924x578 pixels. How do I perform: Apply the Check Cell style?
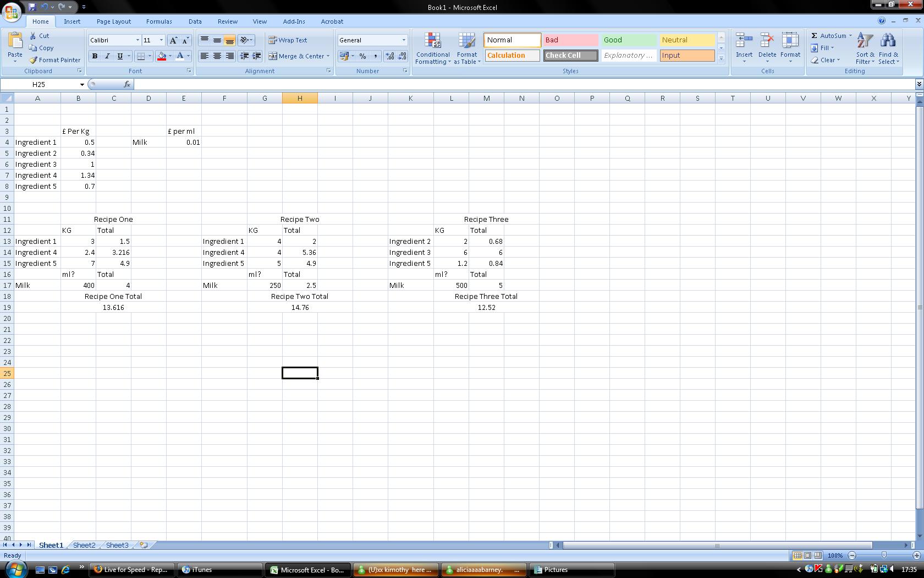570,56
